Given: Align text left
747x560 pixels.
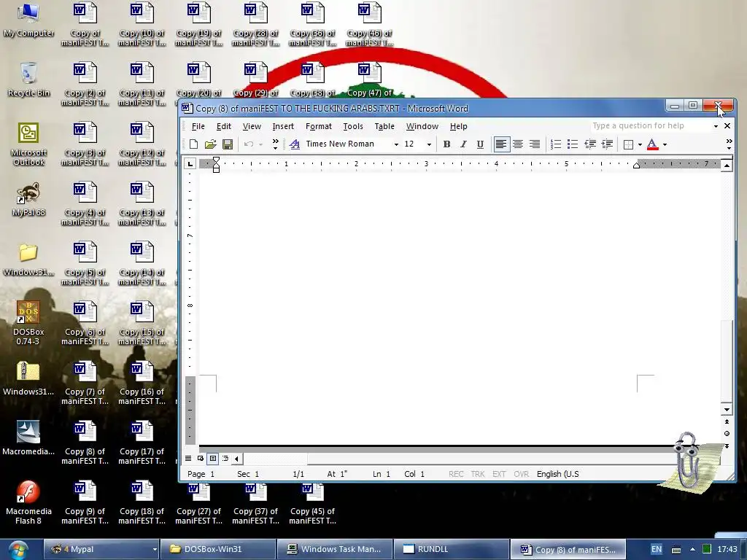Looking at the screenshot, I should click(x=500, y=144).
